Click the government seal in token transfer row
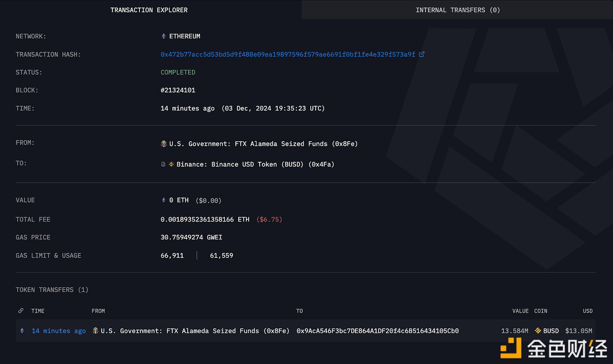The width and height of the screenshot is (613, 364). pos(95,331)
